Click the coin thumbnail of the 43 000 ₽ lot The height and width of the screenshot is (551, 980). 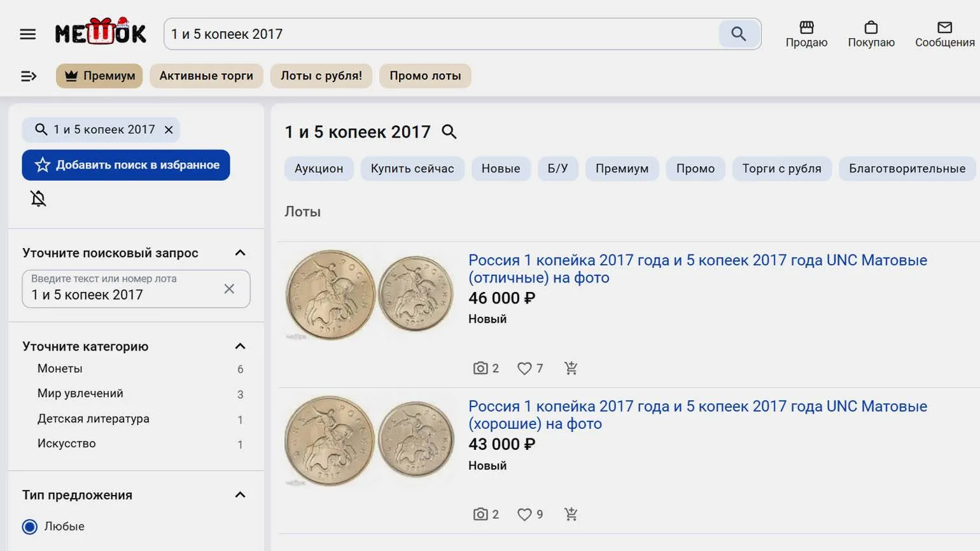[x=369, y=441]
